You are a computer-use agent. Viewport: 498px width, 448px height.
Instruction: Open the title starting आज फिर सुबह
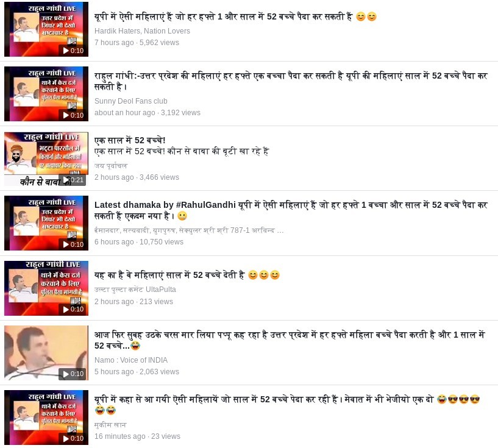coord(290,340)
